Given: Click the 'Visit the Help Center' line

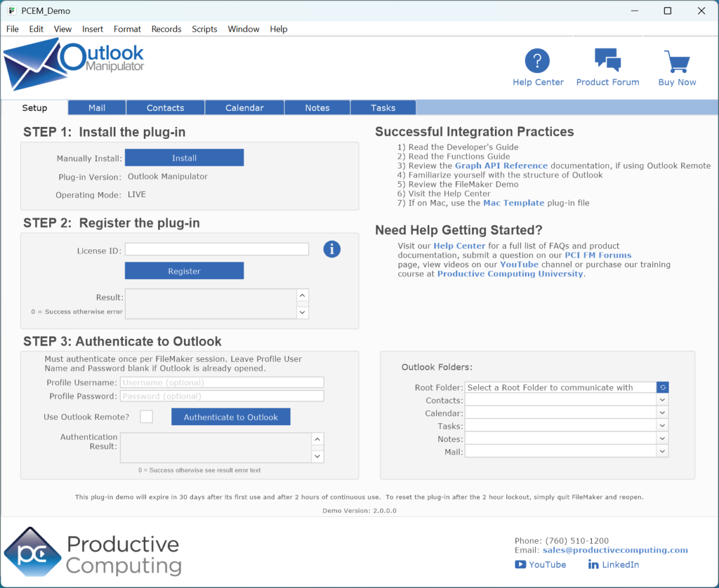Looking at the screenshot, I should pos(444,193).
